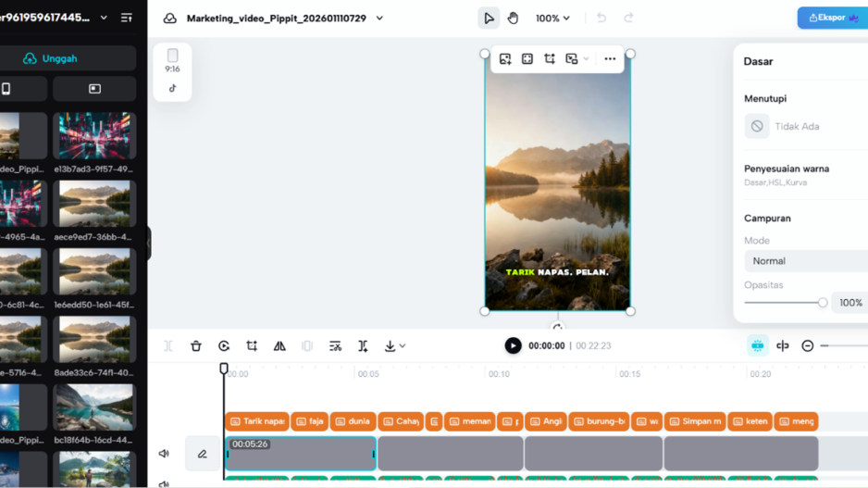Click the Opasitas opacity slider handle
Image resolution: width=868 pixels, height=488 pixels.
[x=822, y=303]
